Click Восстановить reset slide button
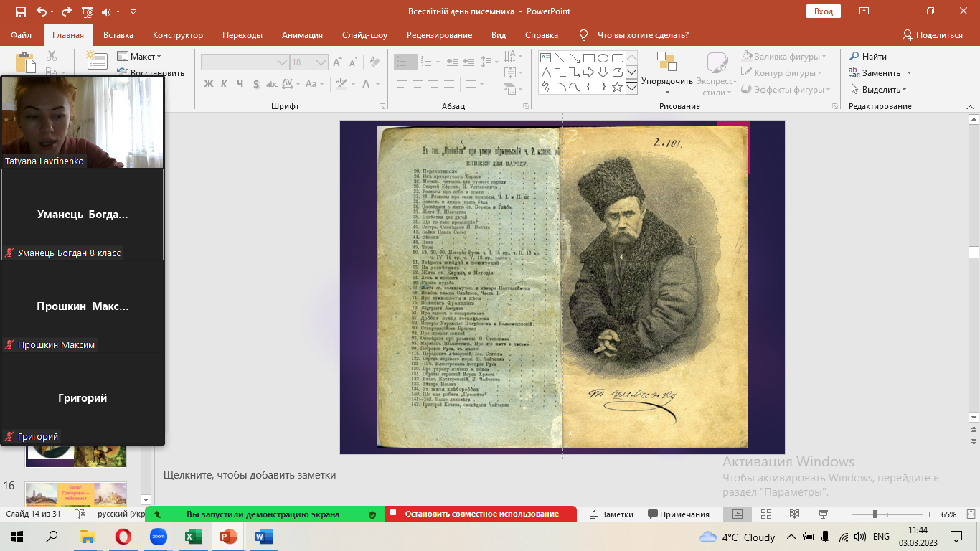 coord(151,73)
